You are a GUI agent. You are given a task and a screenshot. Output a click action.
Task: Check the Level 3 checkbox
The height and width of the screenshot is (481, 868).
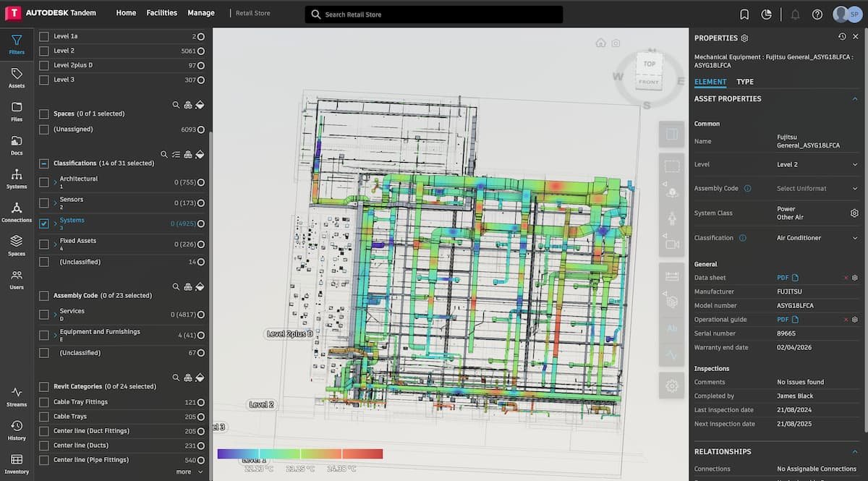(x=44, y=80)
